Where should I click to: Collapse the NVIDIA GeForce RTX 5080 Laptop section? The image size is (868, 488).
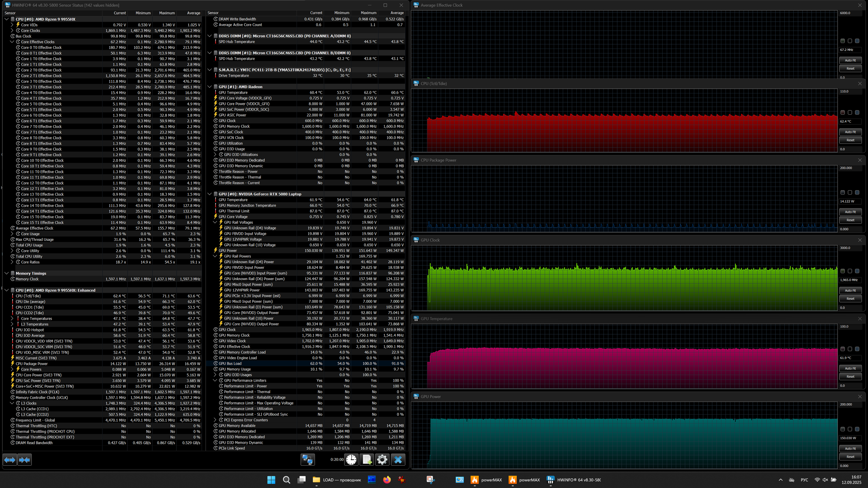[x=209, y=194]
